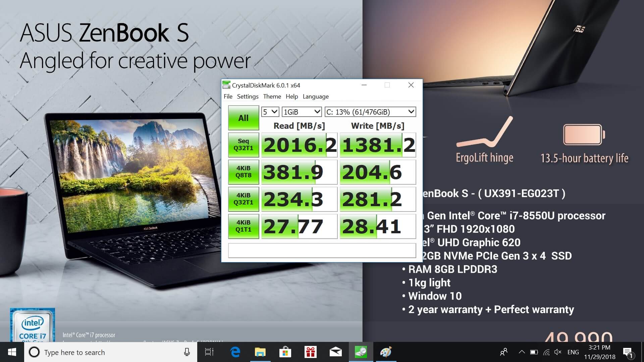Select the 4KiB Q32T1 write value 281.2
644x362 pixels.
click(x=378, y=199)
